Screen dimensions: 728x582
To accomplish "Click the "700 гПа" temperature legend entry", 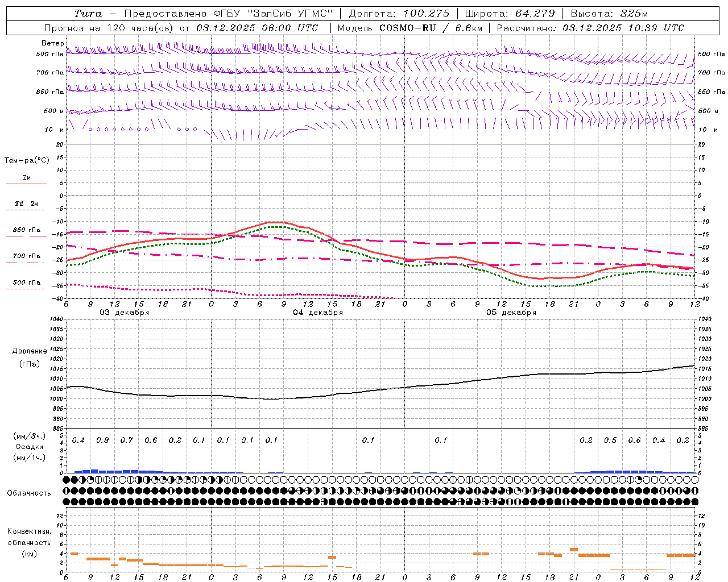I will click(27, 256).
